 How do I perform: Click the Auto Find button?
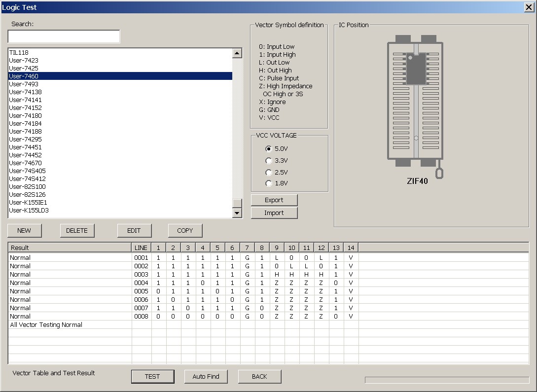coord(206,376)
